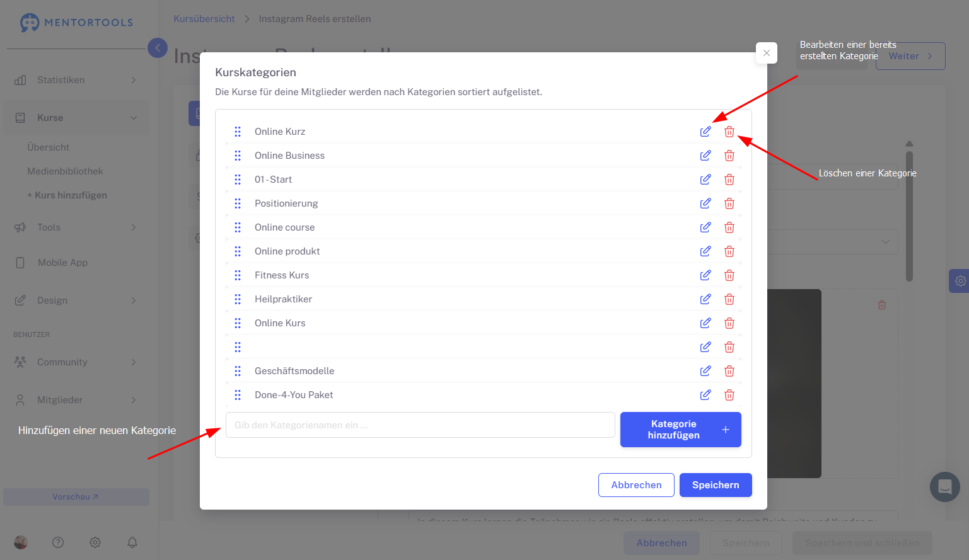This screenshot has height=560, width=969.
Task: Delete the Fitness Kurs category
Action: (x=729, y=275)
